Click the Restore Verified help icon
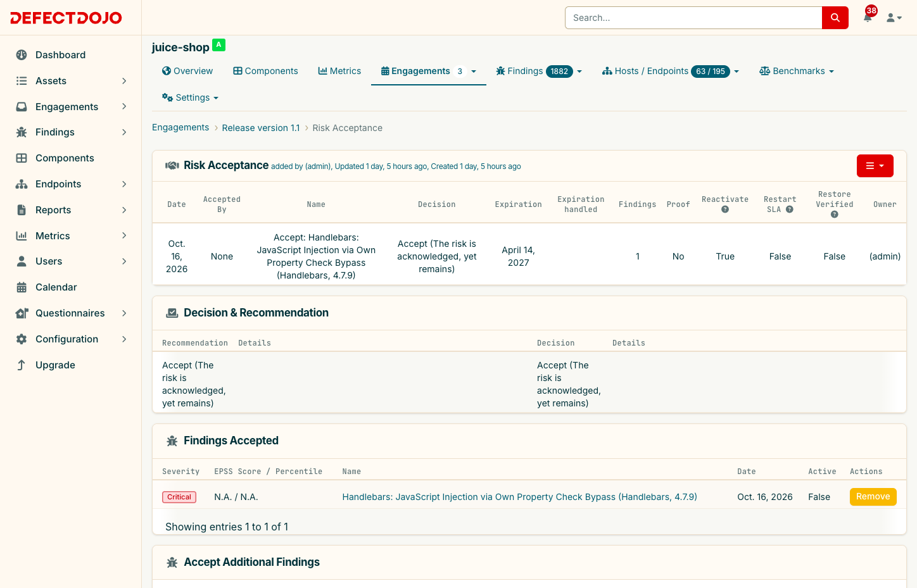The image size is (917, 588). point(835,215)
